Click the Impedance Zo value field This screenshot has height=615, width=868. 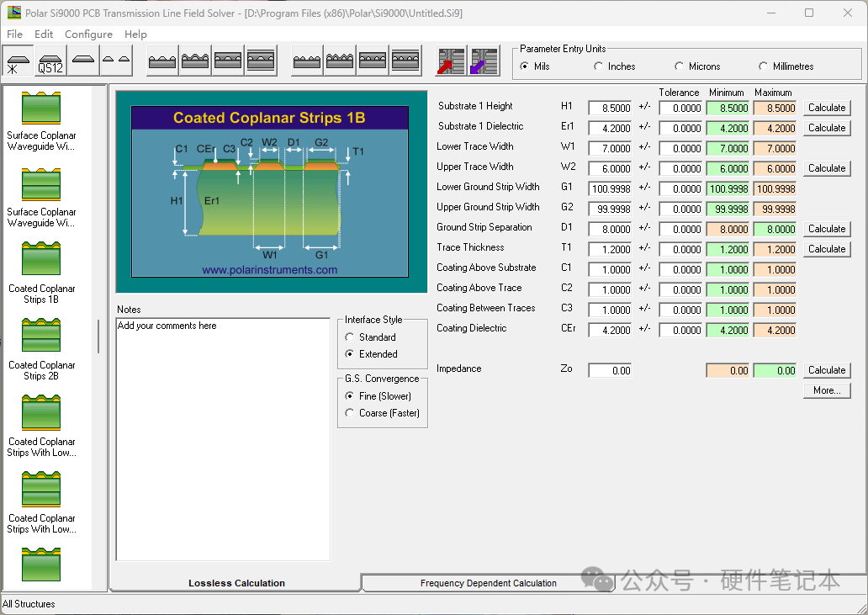tap(610, 371)
